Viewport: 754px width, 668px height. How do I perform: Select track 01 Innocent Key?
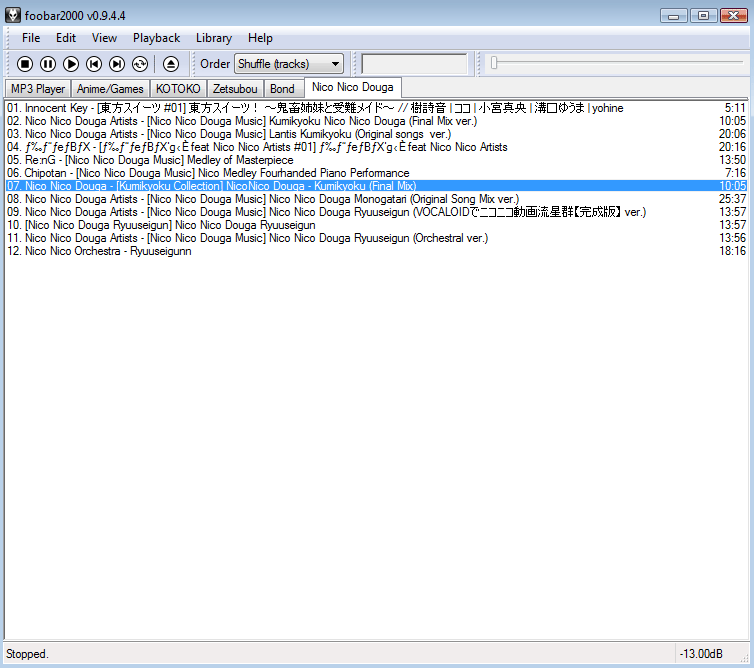point(376,108)
